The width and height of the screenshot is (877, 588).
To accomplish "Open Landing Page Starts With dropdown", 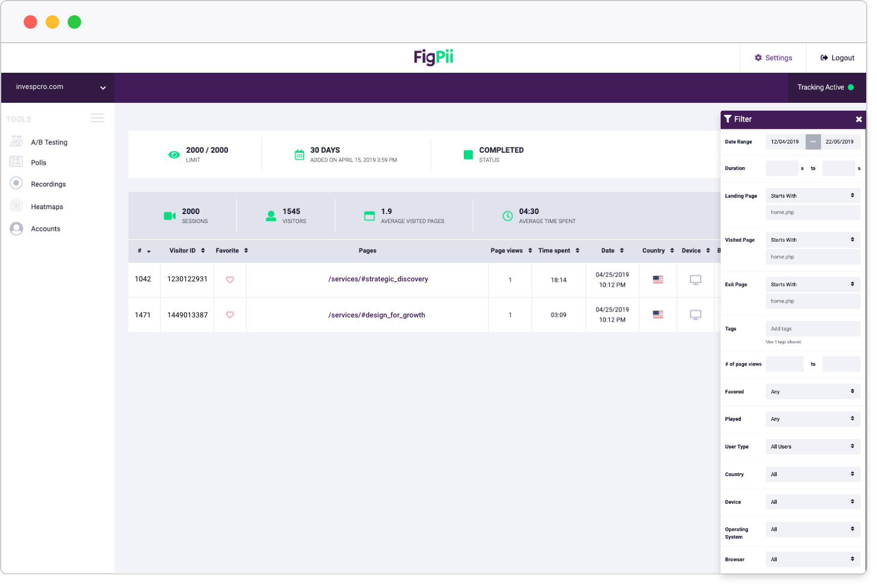I will click(813, 195).
